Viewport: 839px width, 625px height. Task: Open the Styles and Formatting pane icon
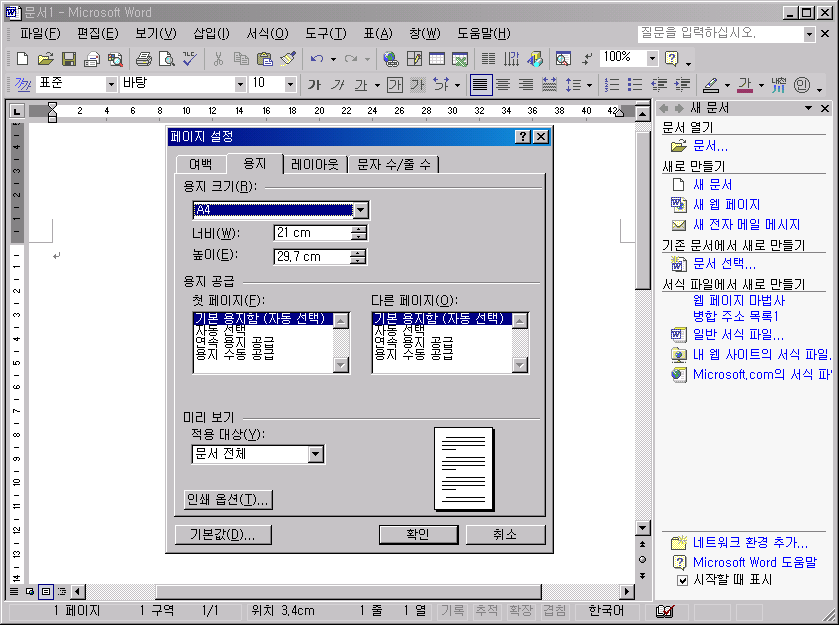pos(22,85)
